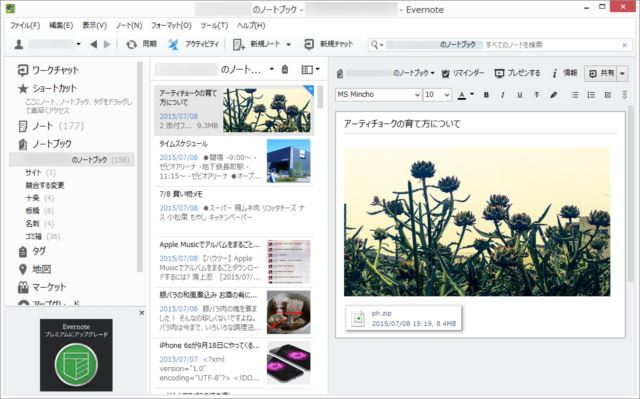Open the note list view options
Image resolution: width=640 pixels, height=399 pixels.
coord(310,70)
